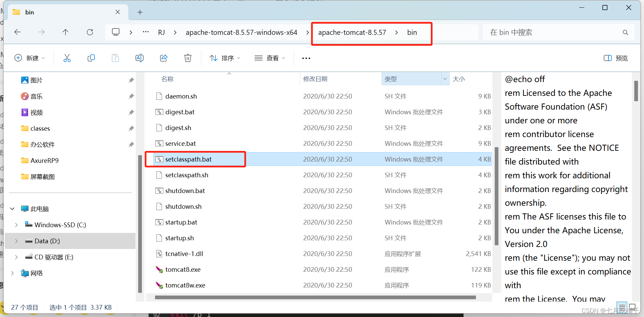The height and width of the screenshot is (317, 644).
Task: Sort by 名称 column header
Action: [167, 79]
